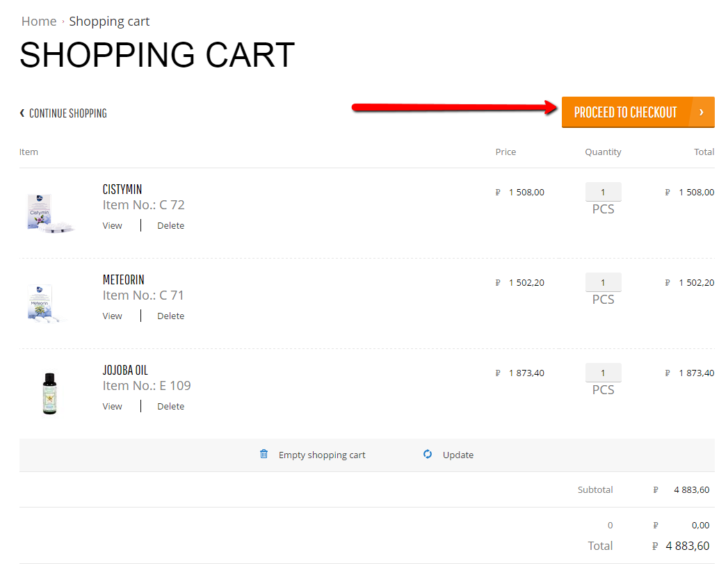Click the Jojoba Oil unit price 1 873,40
This screenshot has width=728, height=568.
(526, 373)
